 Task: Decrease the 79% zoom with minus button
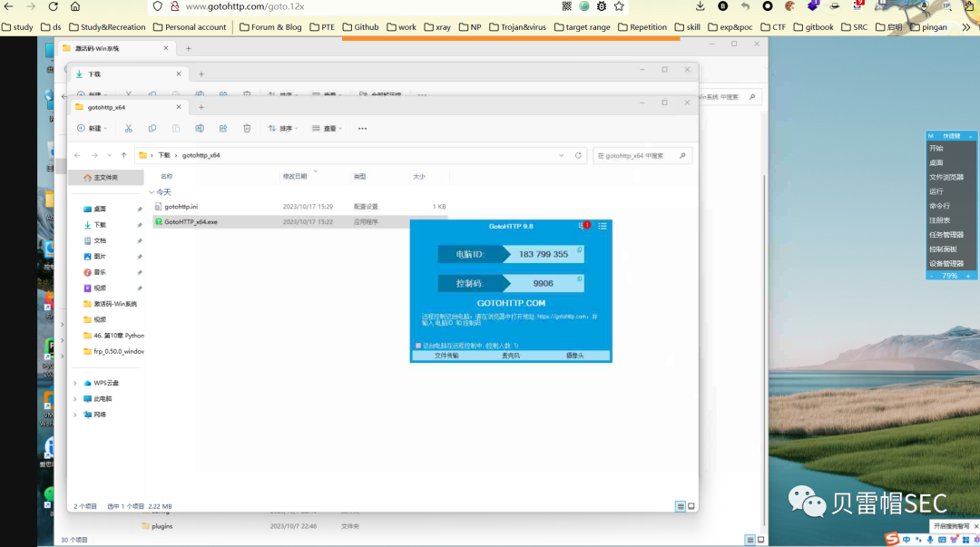(x=931, y=276)
